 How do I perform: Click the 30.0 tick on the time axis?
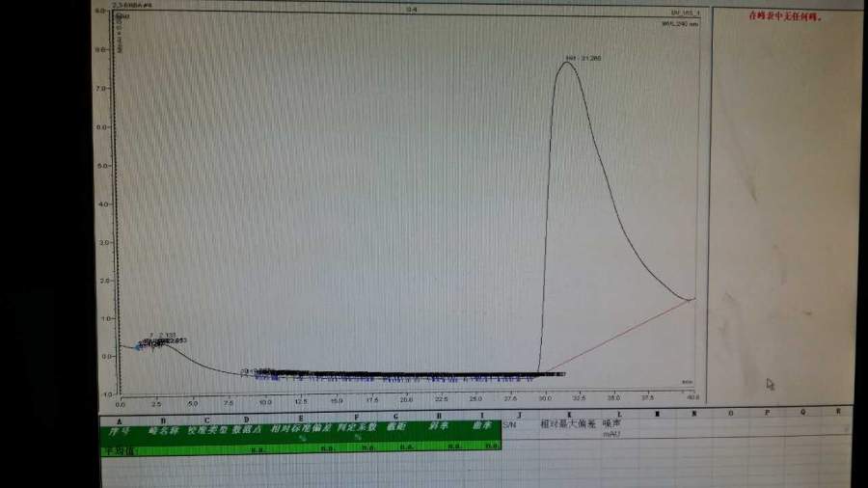545,398
